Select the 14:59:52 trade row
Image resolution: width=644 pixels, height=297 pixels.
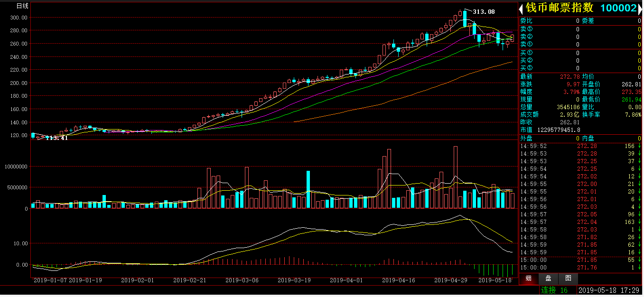click(580, 146)
